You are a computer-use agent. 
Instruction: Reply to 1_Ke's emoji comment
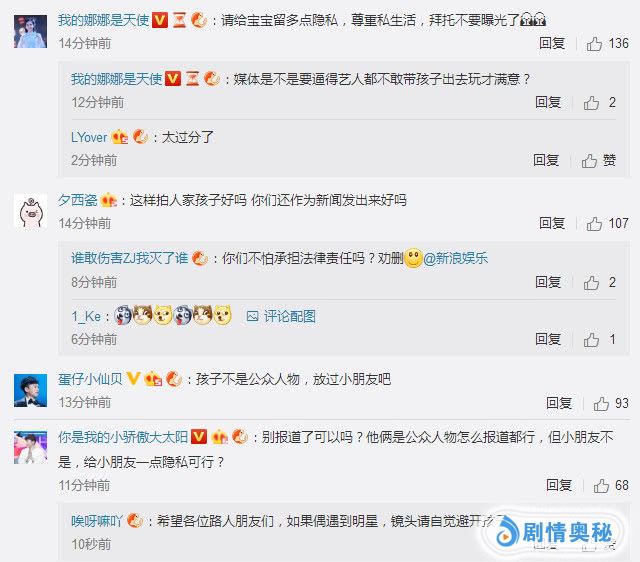(548, 339)
